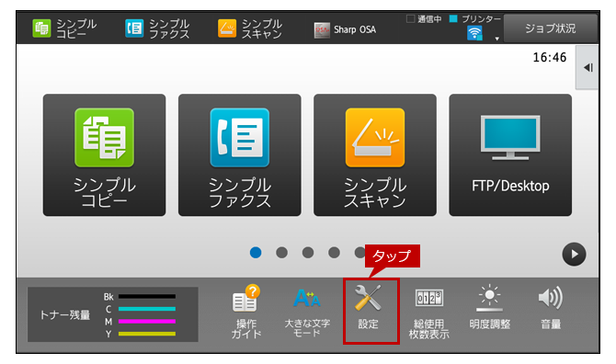Screen dimensions: 616x364
Task: Enable 大きな文字モード
Action: [307, 312]
